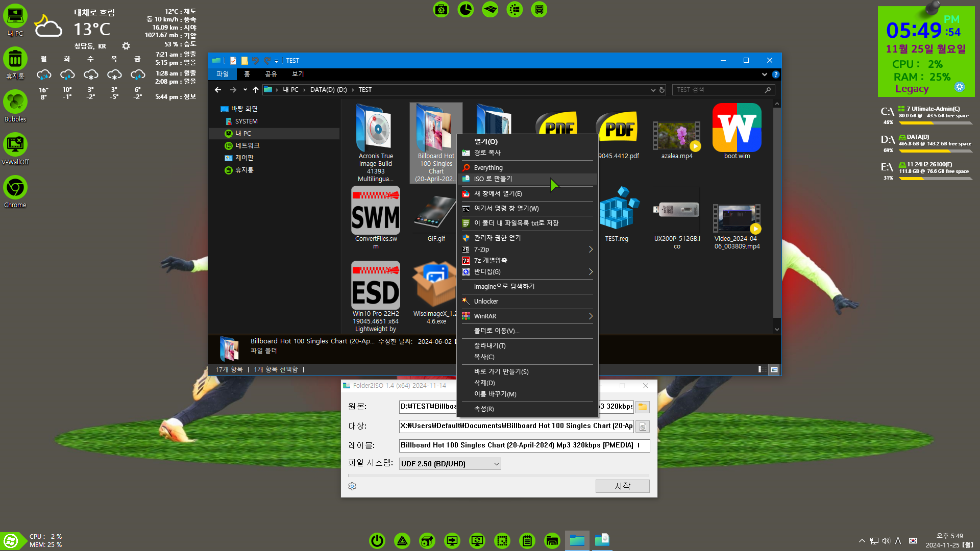Screen dimensions: 980x551
Task: Open the UDF 2.50 file system dropdown
Action: [450, 464]
